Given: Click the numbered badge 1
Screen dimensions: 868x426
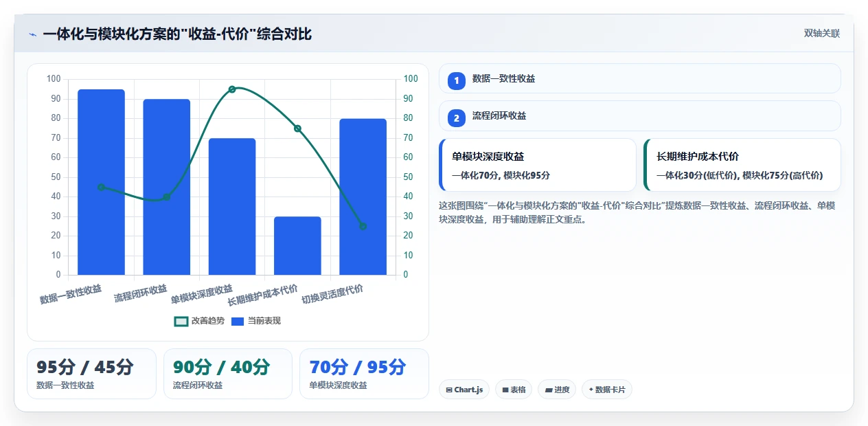Looking at the screenshot, I should (x=456, y=80).
